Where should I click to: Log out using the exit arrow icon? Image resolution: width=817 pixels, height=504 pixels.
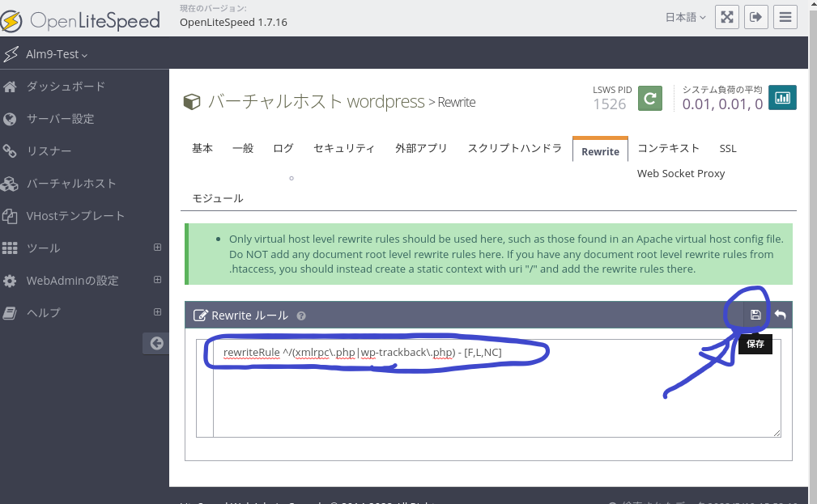tap(756, 17)
